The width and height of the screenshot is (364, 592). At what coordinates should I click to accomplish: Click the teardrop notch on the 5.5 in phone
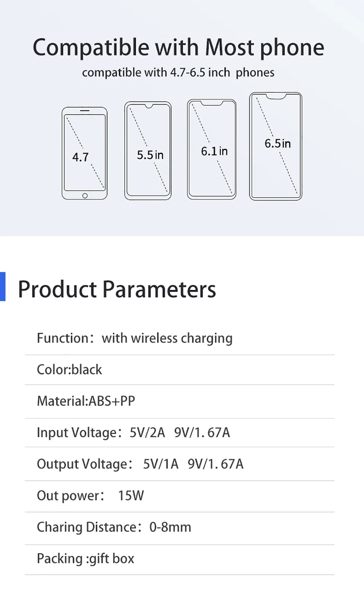[149, 106]
